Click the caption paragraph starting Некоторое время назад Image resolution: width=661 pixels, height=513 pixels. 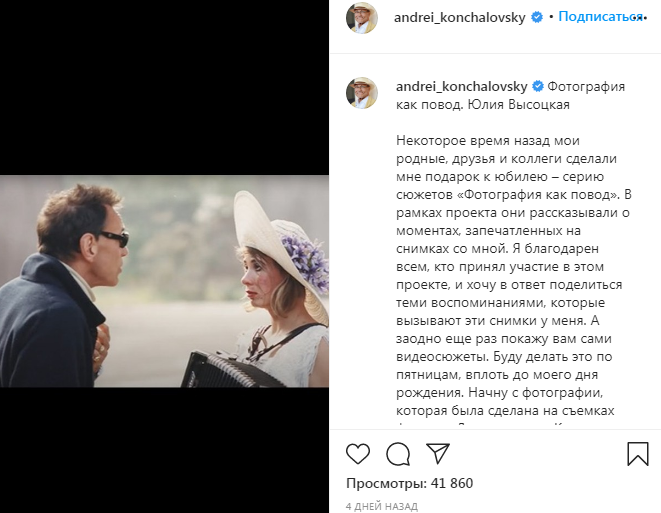click(513, 278)
